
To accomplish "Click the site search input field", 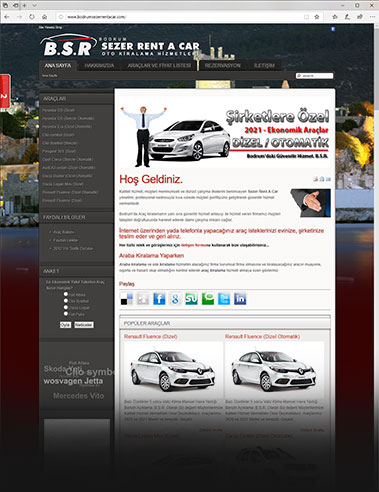I will [315, 76].
